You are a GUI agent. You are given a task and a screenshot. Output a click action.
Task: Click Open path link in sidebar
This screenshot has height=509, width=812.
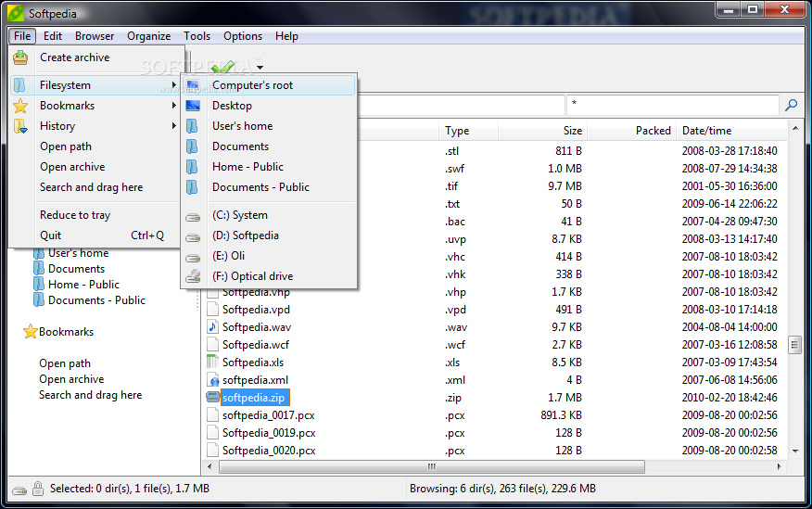pyautogui.click(x=65, y=363)
